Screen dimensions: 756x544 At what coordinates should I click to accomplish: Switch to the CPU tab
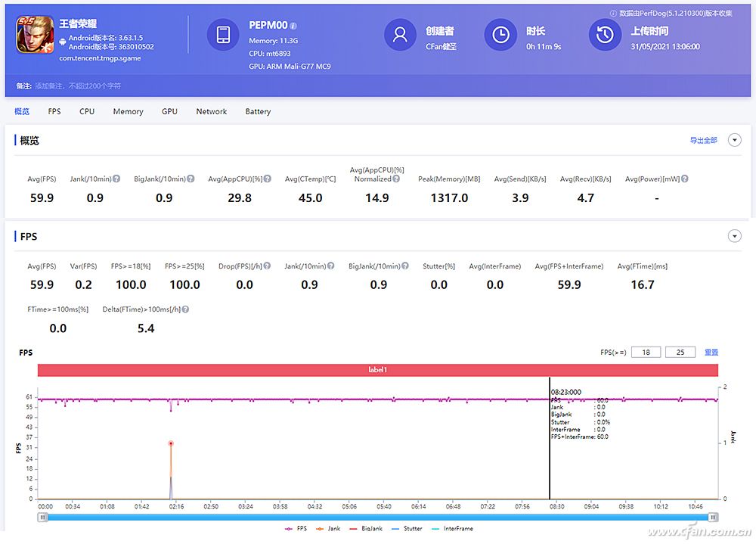pyautogui.click(x=86, y=111)
